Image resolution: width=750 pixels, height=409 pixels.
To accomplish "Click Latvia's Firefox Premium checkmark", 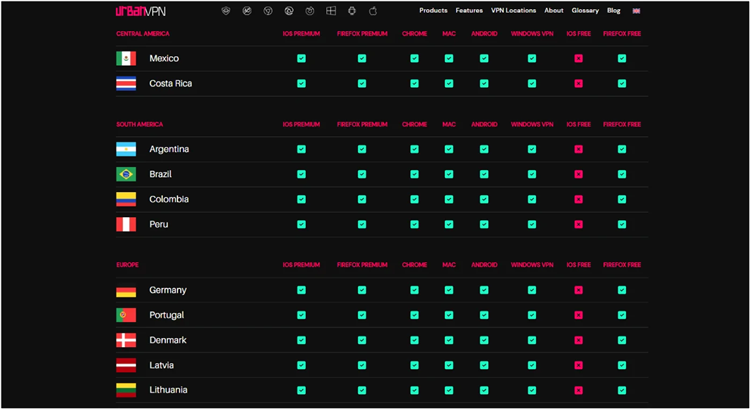I will pyautogui.click(x=362, y=365).
